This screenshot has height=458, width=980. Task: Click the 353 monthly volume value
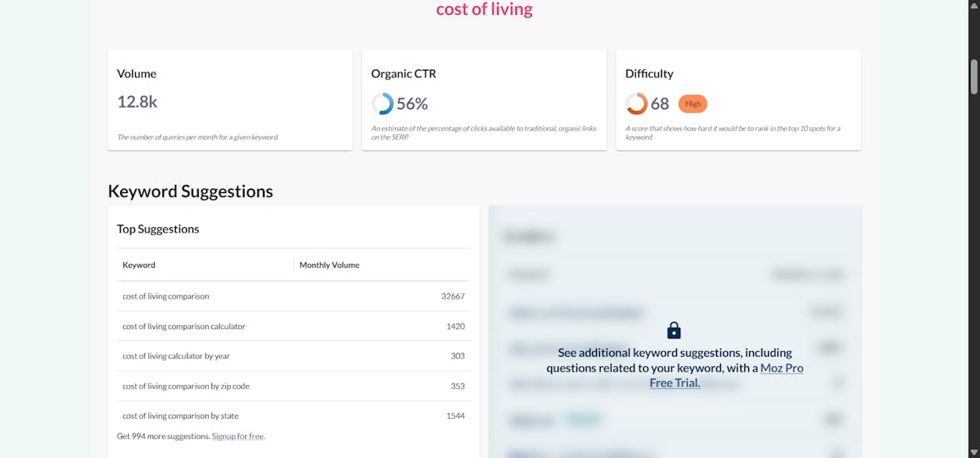coord(458,386)
